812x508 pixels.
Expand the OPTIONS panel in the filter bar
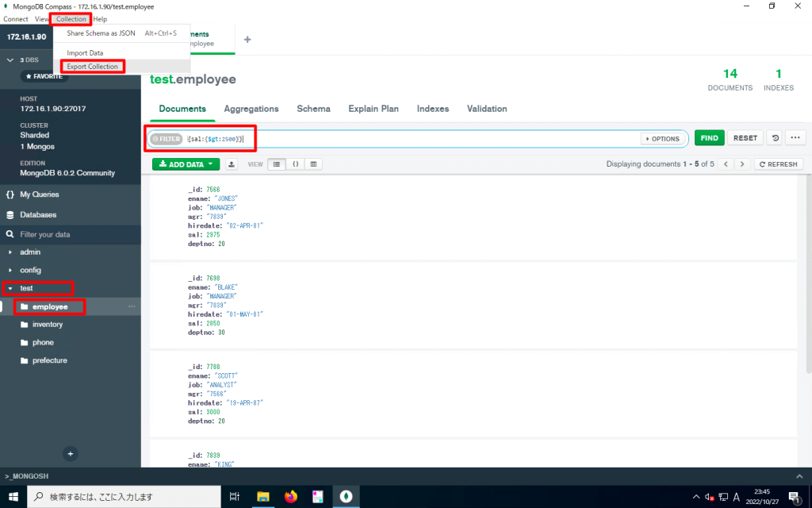pyautogui.click(x=663, y=138)
